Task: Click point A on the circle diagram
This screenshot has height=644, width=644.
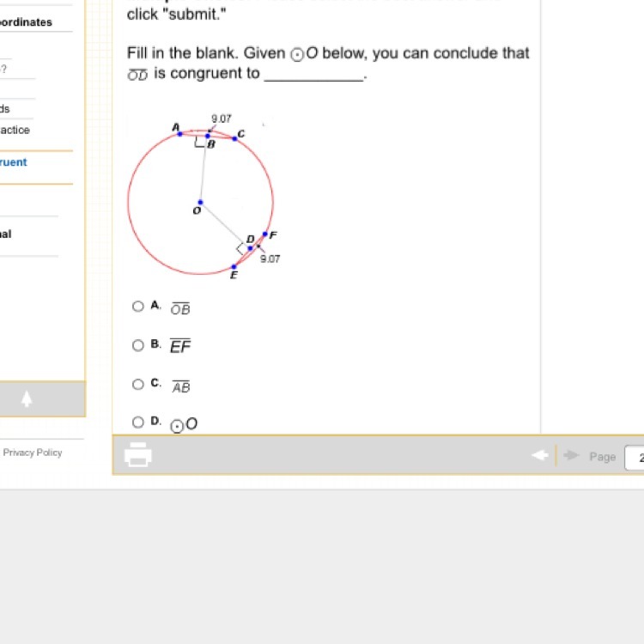Action: (x=179, y=134)
